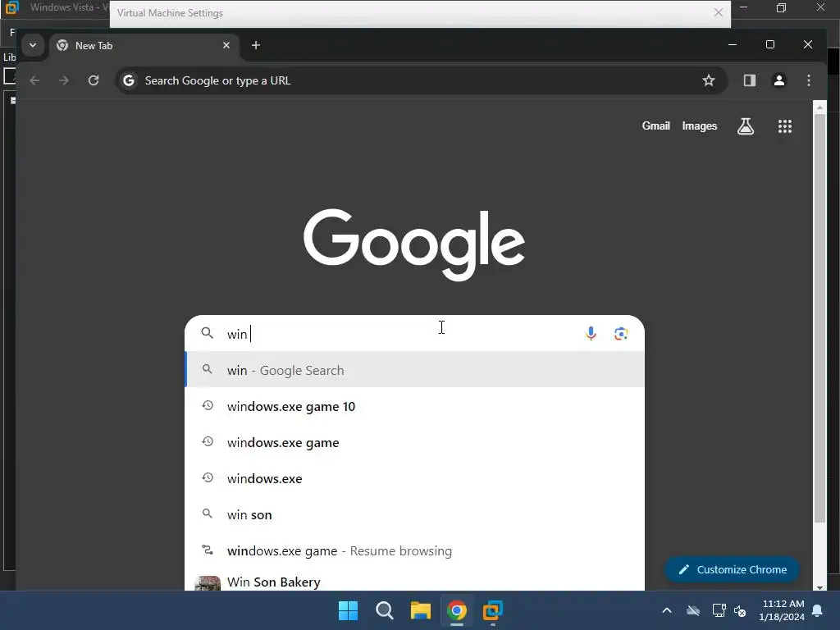Screen dimensions: 840x630
Task: Click the OneDrive cloud tray icon
Action: tap(693, 610)
